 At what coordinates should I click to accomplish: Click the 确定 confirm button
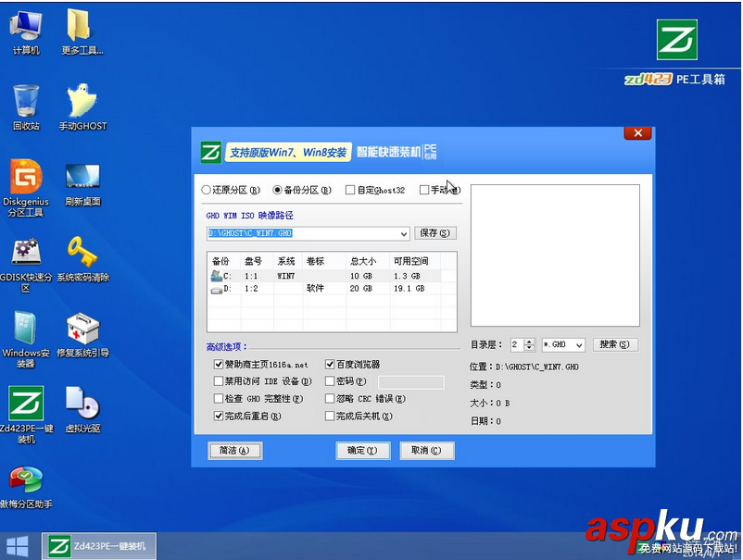tap(362, 450)
